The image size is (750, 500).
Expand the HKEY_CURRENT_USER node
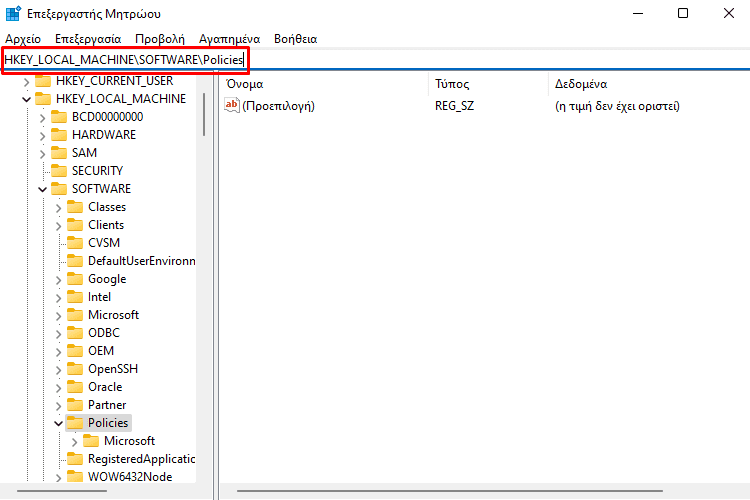(26, 82)
